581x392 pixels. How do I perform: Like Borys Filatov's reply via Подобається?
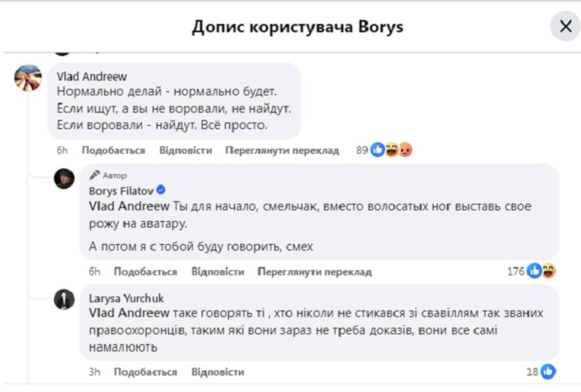click(145, 272)
